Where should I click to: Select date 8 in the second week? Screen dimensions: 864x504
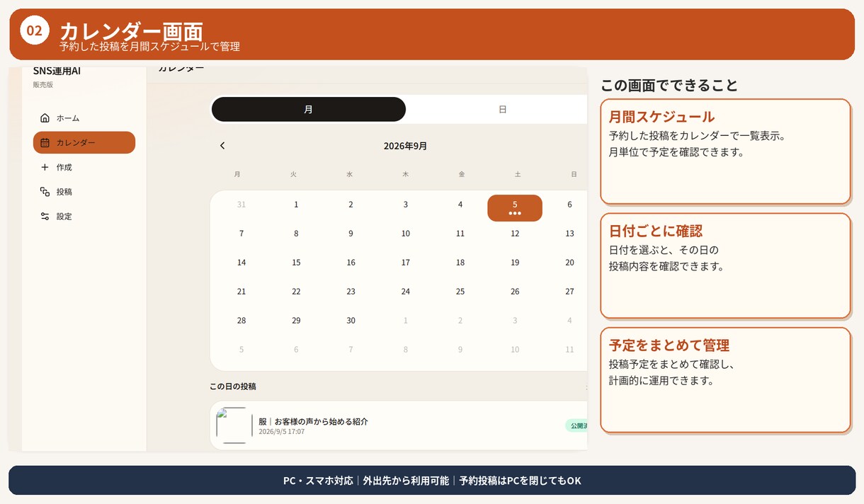pos(296,234)
